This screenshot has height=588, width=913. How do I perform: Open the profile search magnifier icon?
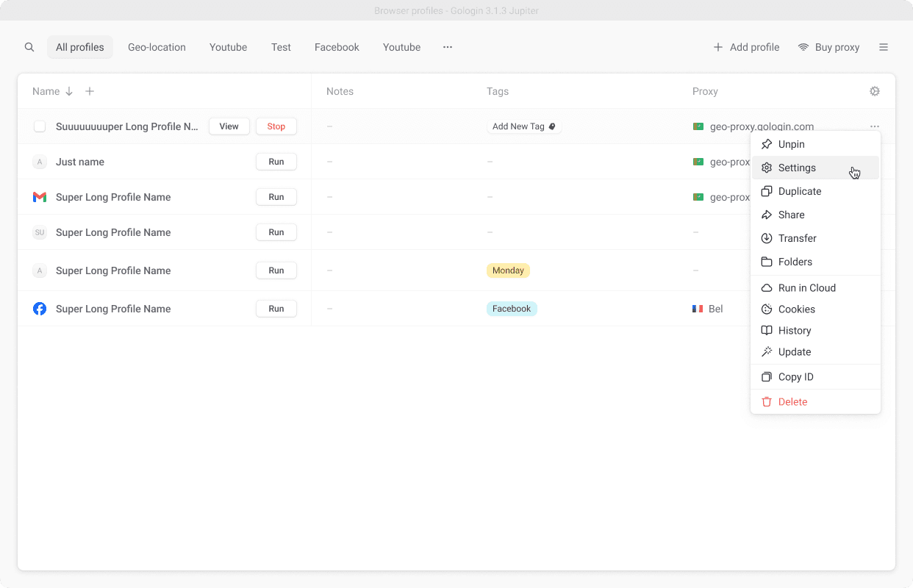click(x=29, y=47)
